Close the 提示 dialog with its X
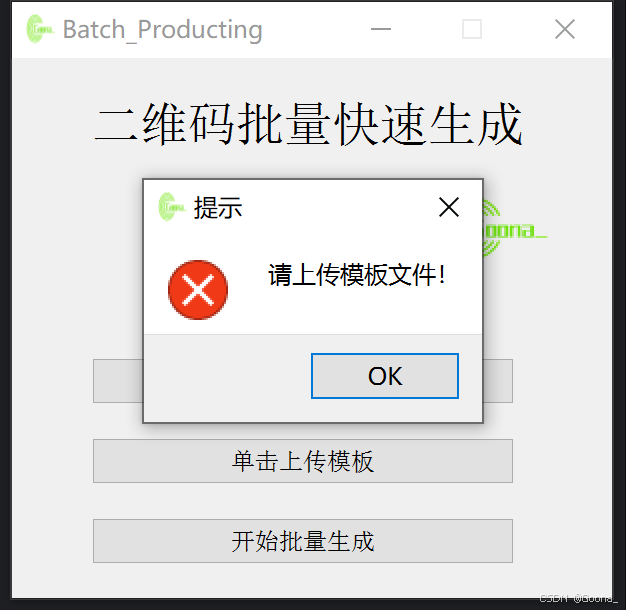Screen dimensions: 626x610 (449, 207)
